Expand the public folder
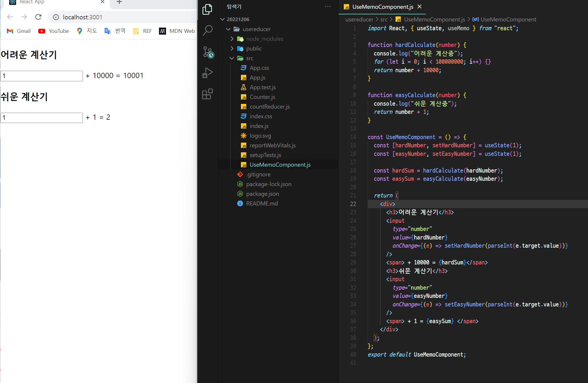This screenshot has height=383, width=588. [232, 48]
